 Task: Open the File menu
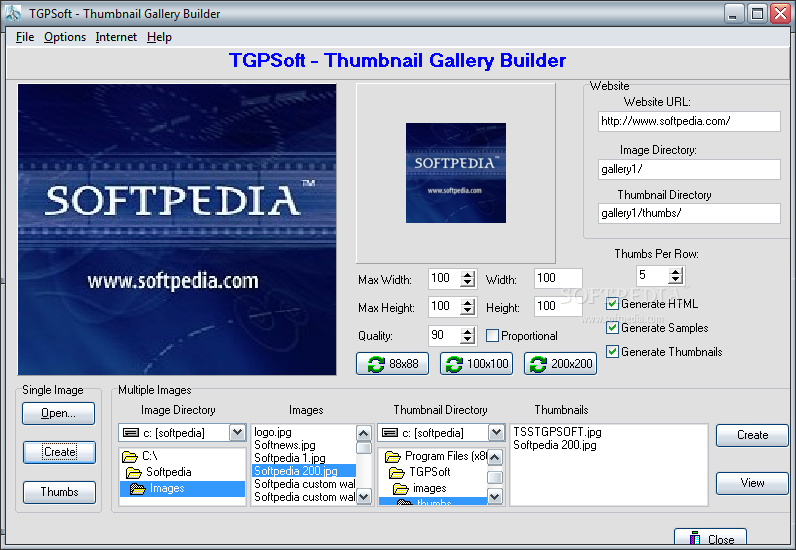tap(25, 37)
